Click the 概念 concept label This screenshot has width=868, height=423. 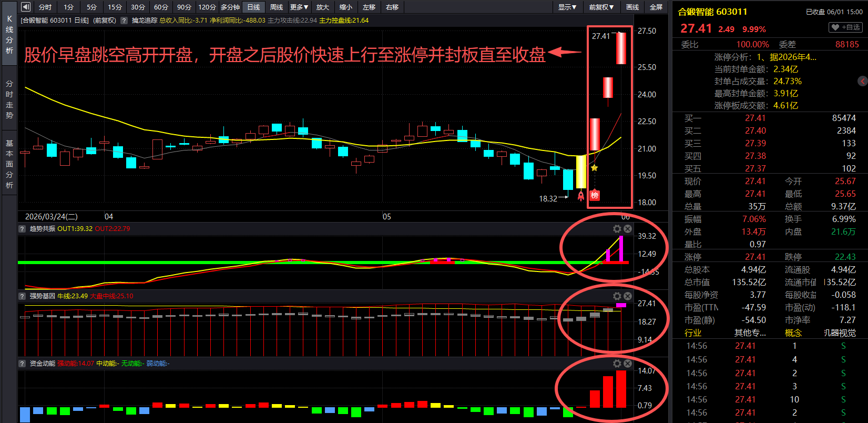(793, 333)
